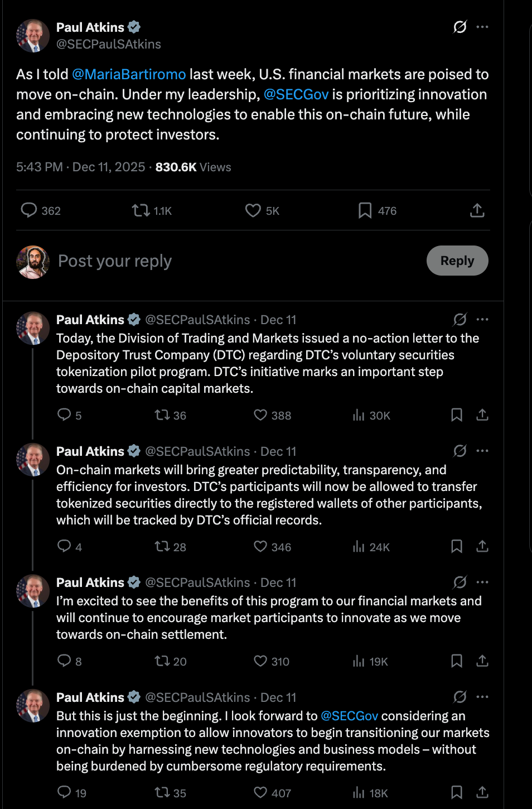
Task: Click the Grok icon on main post
Action: coord(460,27)
